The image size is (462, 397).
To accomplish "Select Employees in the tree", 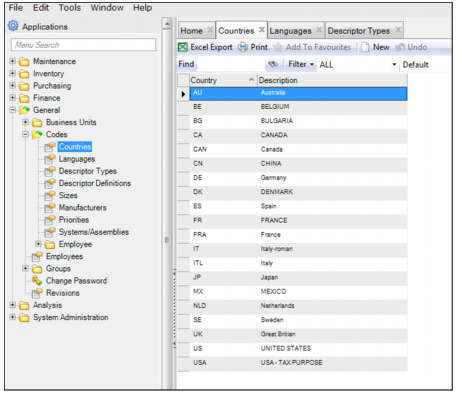I will click(x=65, y=256).
